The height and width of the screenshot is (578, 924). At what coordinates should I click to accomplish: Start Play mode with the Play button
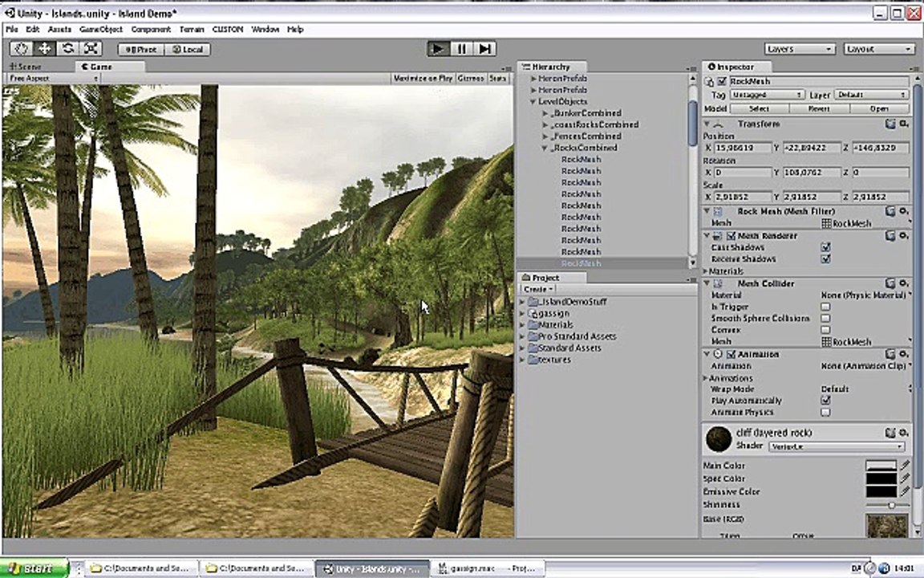click(438, 49)
